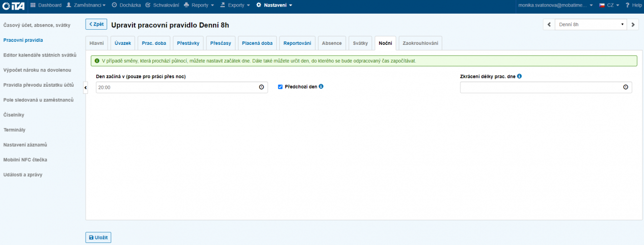Go to previous work rule arrow
The image size is (644, 245).
click(549, 24)
